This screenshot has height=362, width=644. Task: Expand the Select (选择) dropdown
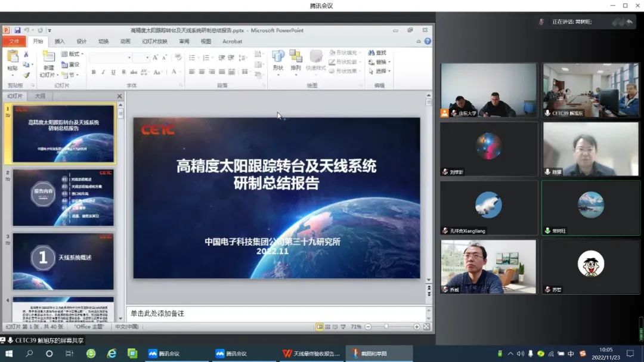tap(379, 71)
